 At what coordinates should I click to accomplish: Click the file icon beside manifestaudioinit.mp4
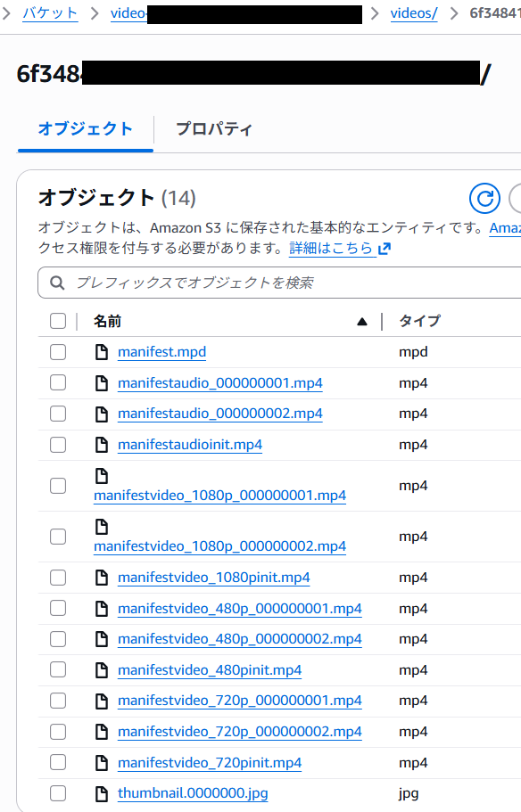[100, 444]
